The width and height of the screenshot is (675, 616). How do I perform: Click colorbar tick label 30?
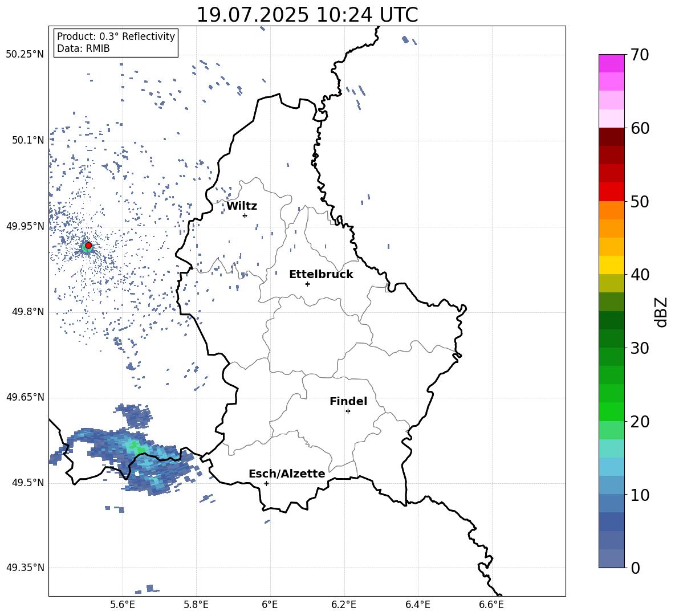[640, 348]
